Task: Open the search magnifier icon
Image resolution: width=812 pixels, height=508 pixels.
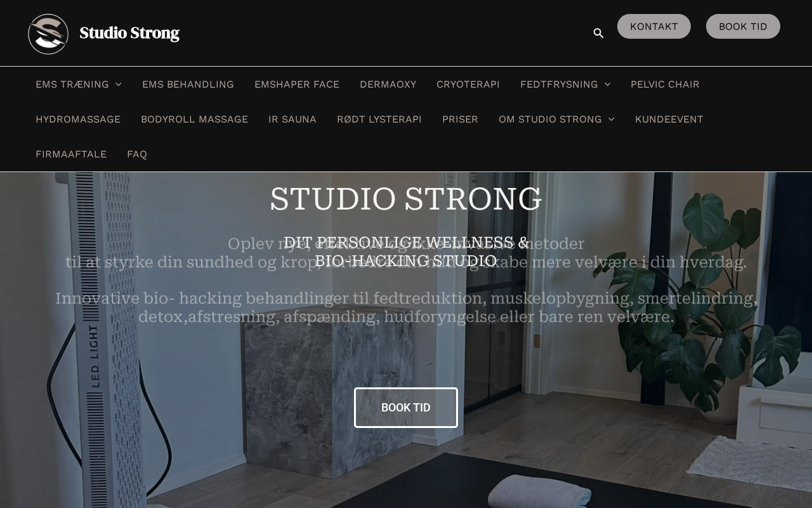Action: click(598, 33)
